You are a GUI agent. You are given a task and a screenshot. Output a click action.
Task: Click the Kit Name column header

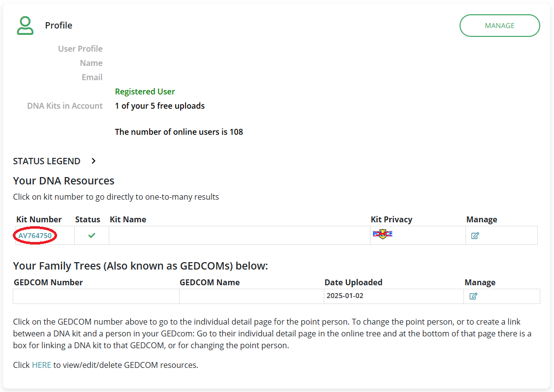128,219
